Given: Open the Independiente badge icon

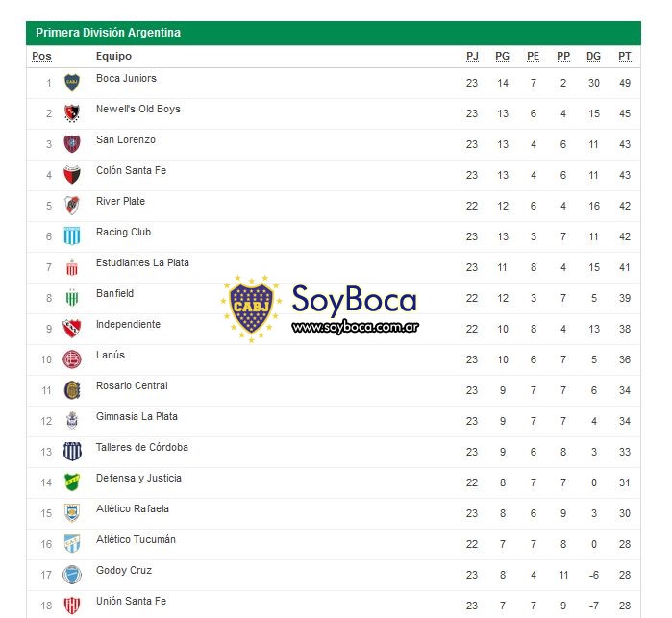Looking at the screenshot, I should pos(72,329).
